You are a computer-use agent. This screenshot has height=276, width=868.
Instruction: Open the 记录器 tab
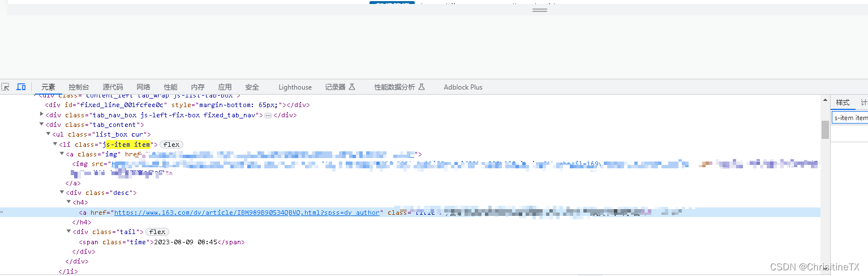[340, 87]
